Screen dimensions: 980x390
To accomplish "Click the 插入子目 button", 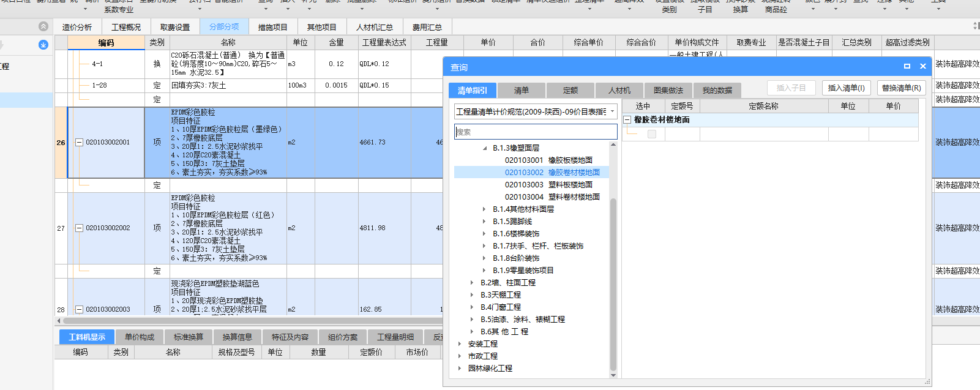I will click(791, 88).
